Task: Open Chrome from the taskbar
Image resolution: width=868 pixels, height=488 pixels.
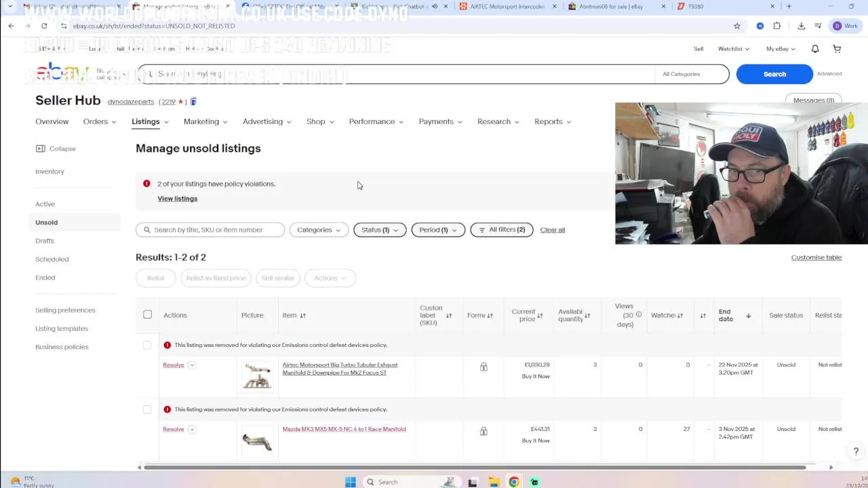Action: [514, 482]
